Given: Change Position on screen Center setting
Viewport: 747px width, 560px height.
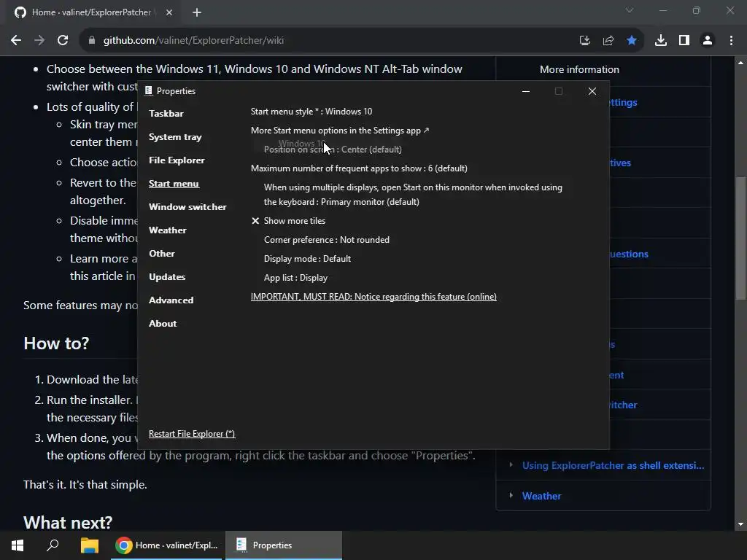Looking at the screenshot, I should 333,149.
